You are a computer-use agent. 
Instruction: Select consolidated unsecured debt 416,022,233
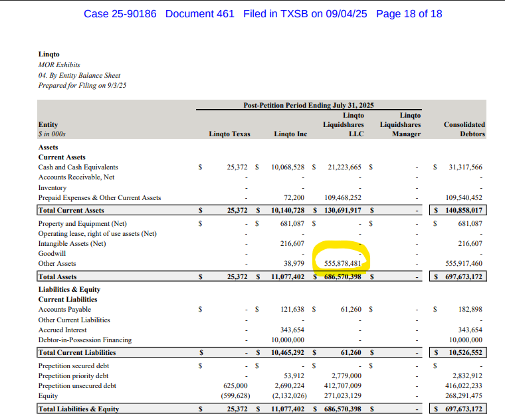[464, 386]
